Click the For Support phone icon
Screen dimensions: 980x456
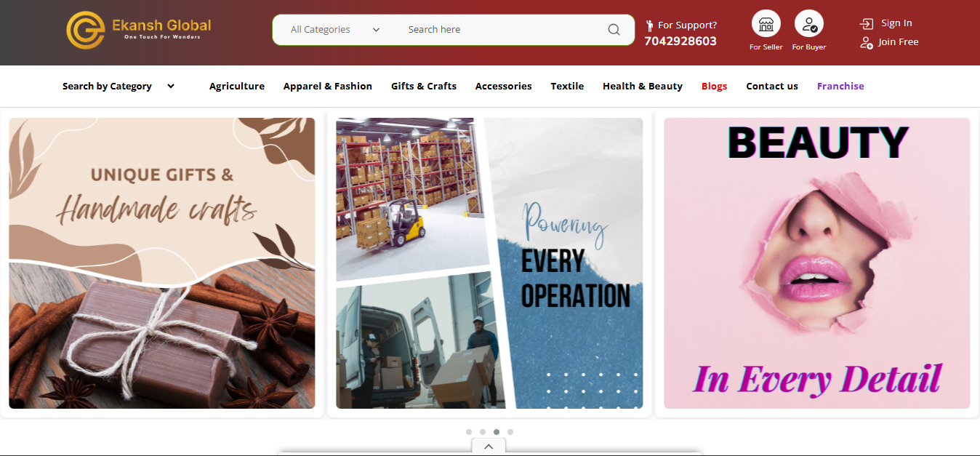click(649, 24)
